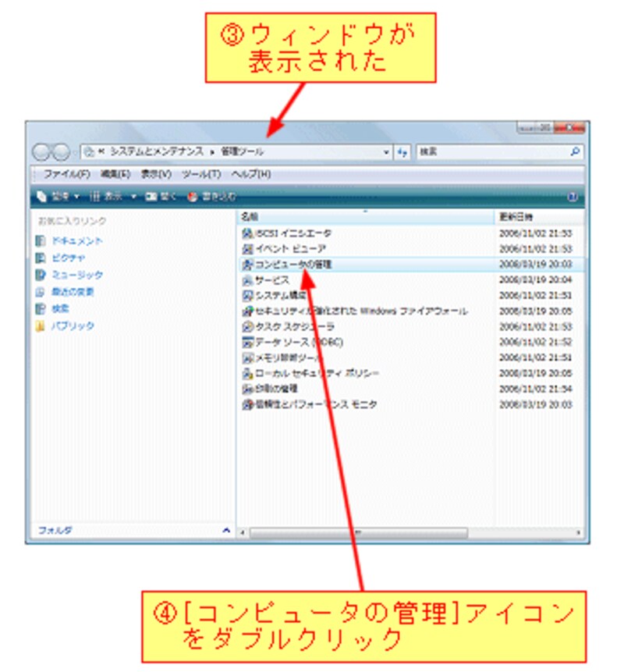This screenshot has height=672, width=624.
Task: Open the 信頼性とパフォーマンス モニタ icon
Action: [x=247, y=404]
